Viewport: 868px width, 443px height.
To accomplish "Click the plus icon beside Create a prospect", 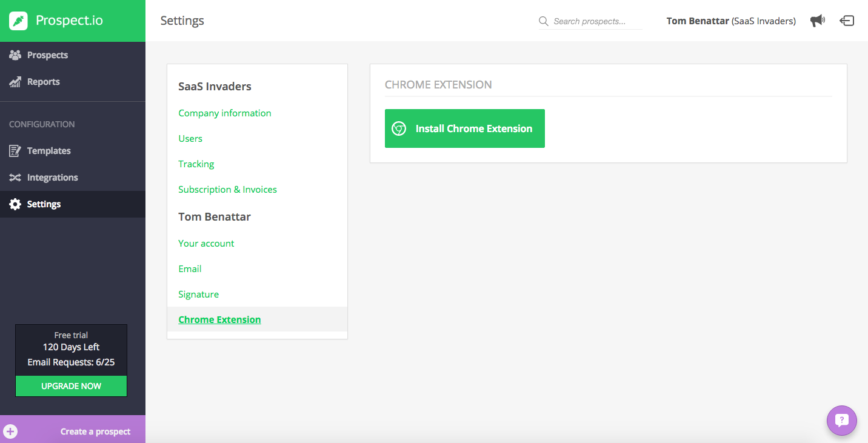I will (10, 431).
